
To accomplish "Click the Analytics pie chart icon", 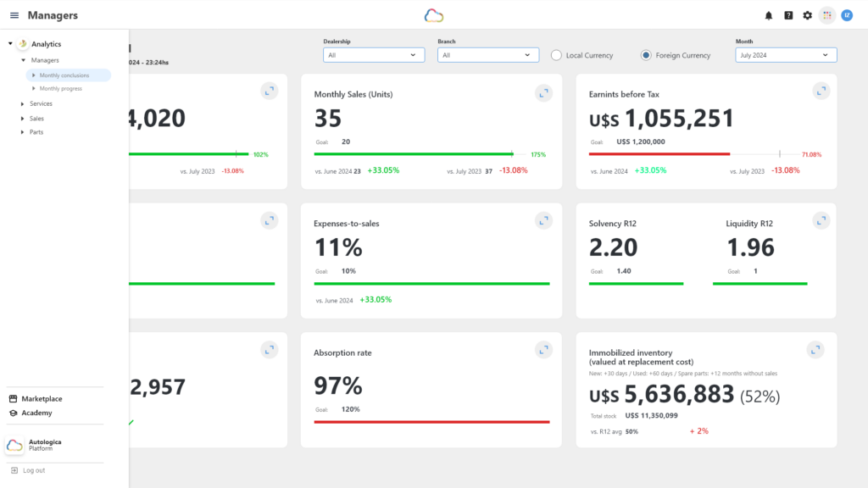I will (23, 44).
